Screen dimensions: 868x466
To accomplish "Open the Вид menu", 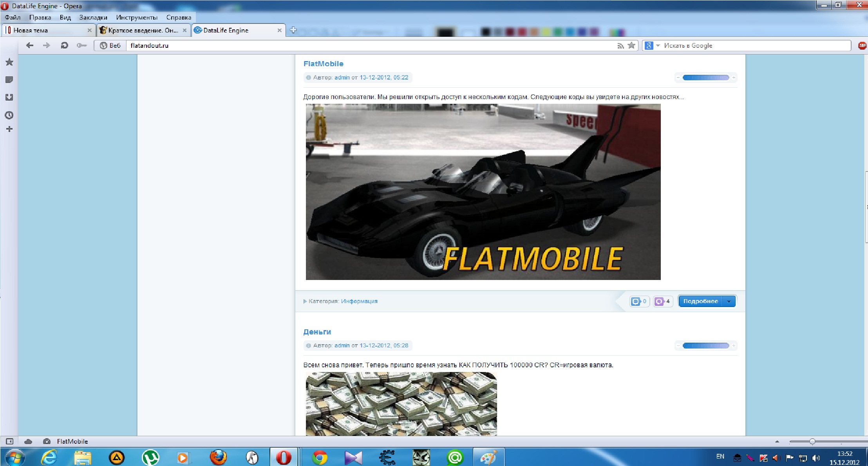I will click(65, 17).
